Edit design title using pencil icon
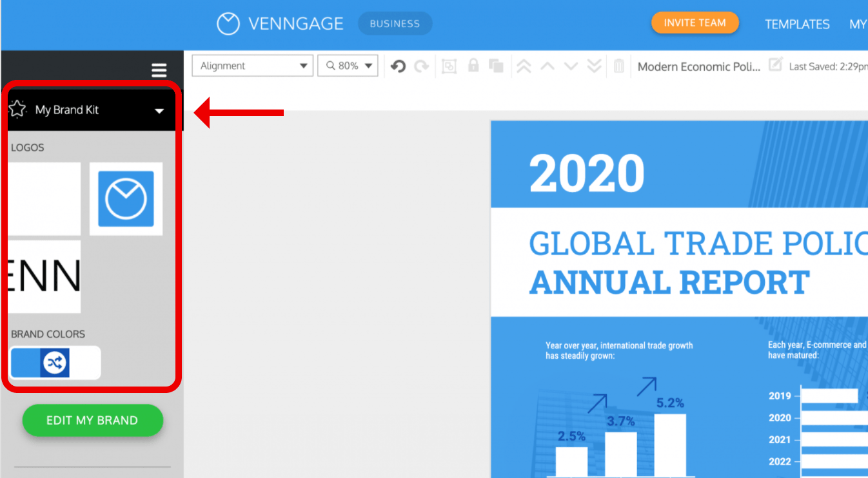 776,64
